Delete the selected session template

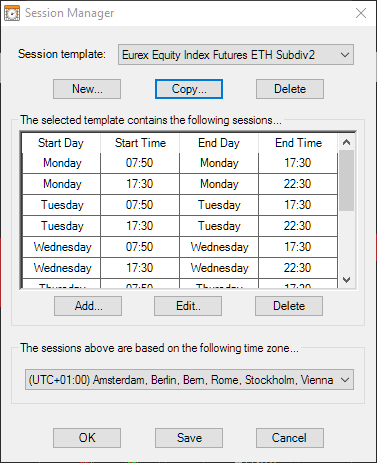[290, 89]
